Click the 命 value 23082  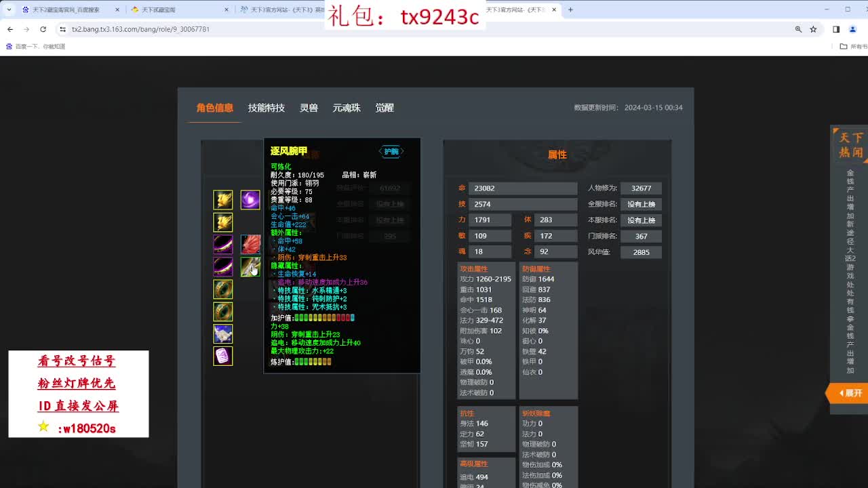pos(524,188)
